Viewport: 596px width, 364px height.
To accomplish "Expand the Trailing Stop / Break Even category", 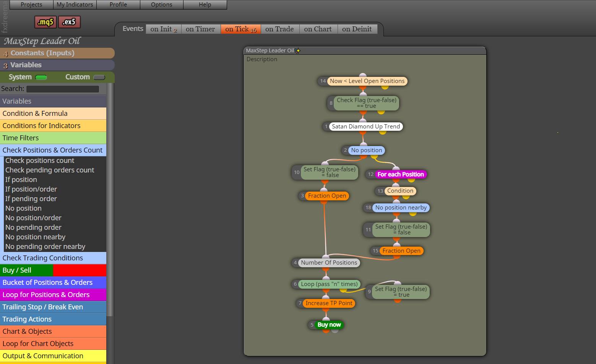I will click(53, 307).
